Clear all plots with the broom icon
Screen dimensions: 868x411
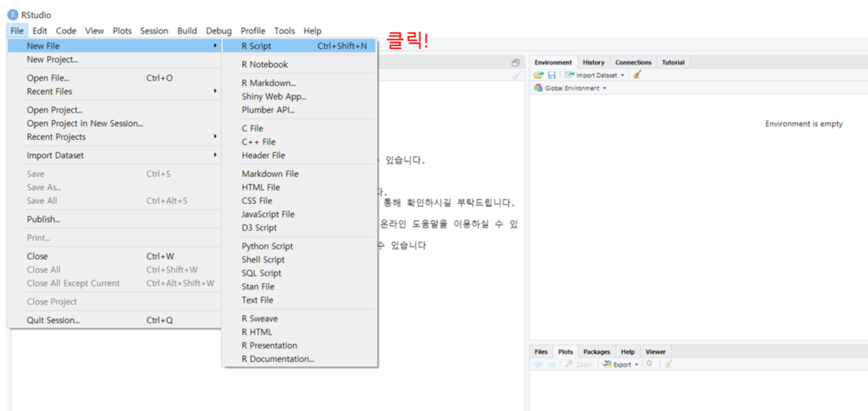[x=669, y=364]
